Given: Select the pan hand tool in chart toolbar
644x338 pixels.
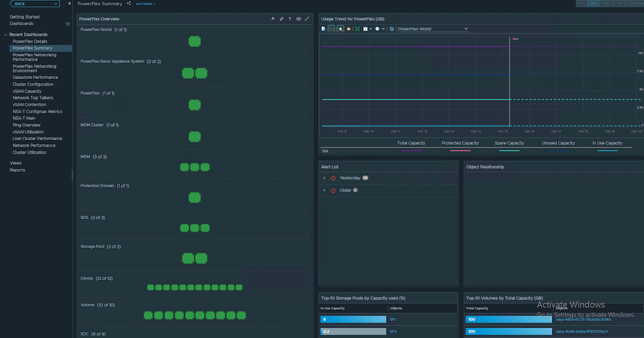Looking at the screenshot, I should pyautogui.click(x=348, y=29).
